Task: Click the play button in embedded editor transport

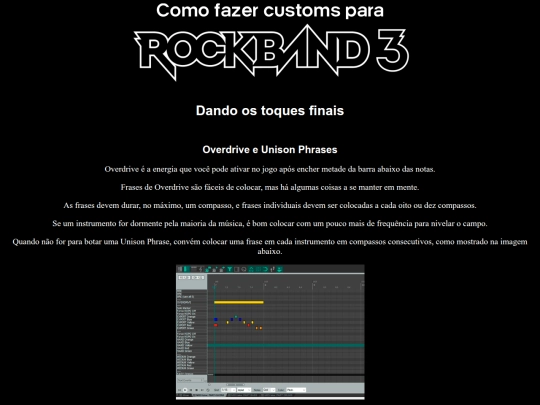Action: click(185, 390)
